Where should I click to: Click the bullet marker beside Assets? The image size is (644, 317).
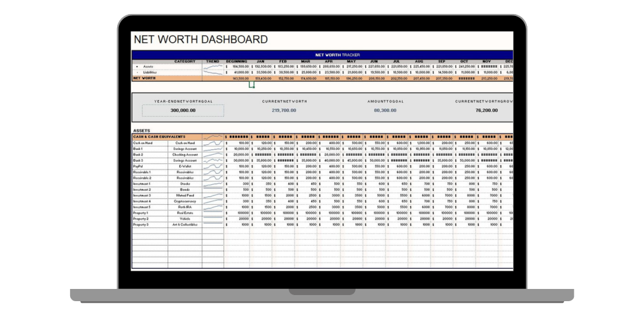137,66
